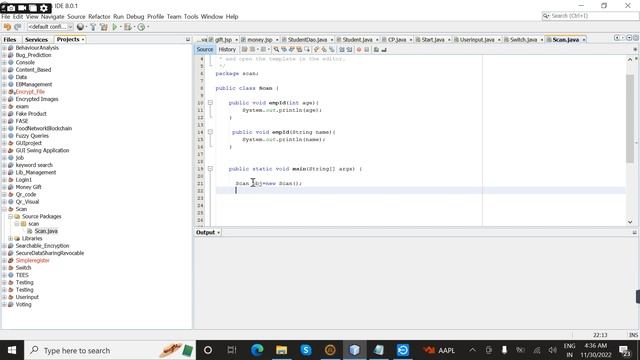Open the File menu
640x360 pixels.
pyautogui.click(x=6, y=17)
